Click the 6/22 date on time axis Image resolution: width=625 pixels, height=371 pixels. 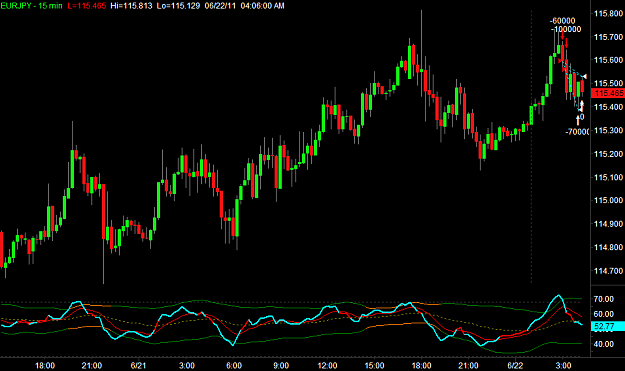pos(515,365)
